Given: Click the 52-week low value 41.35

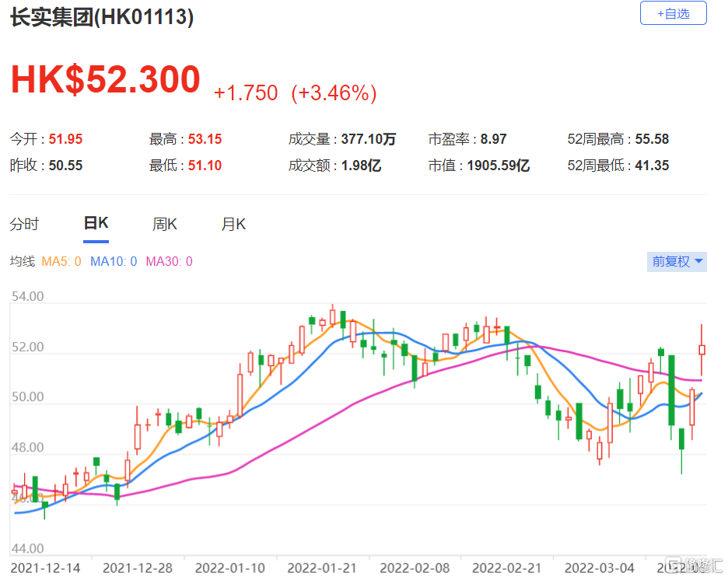Looking at the screenshot, I should click(x=652, y=166).
